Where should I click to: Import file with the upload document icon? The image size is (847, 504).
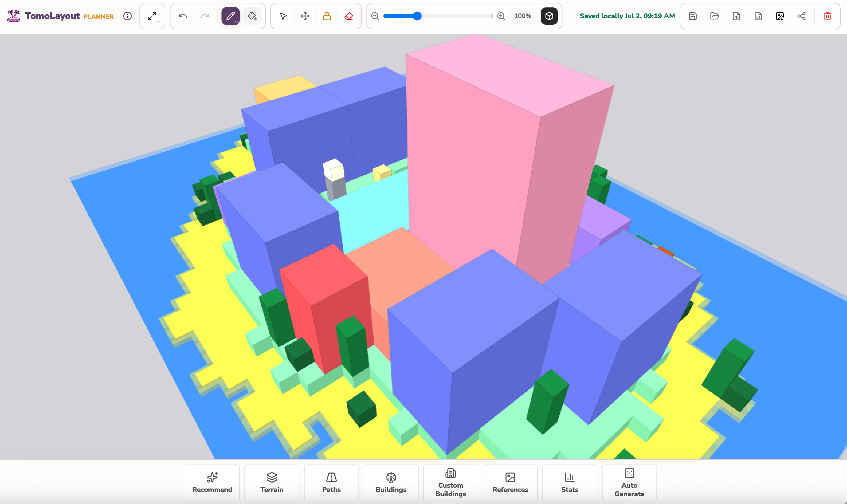[736, 16]
